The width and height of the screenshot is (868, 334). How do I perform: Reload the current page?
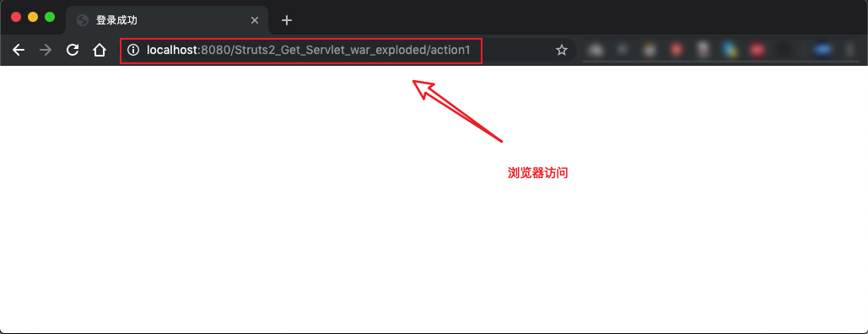[x=73, y=51]
